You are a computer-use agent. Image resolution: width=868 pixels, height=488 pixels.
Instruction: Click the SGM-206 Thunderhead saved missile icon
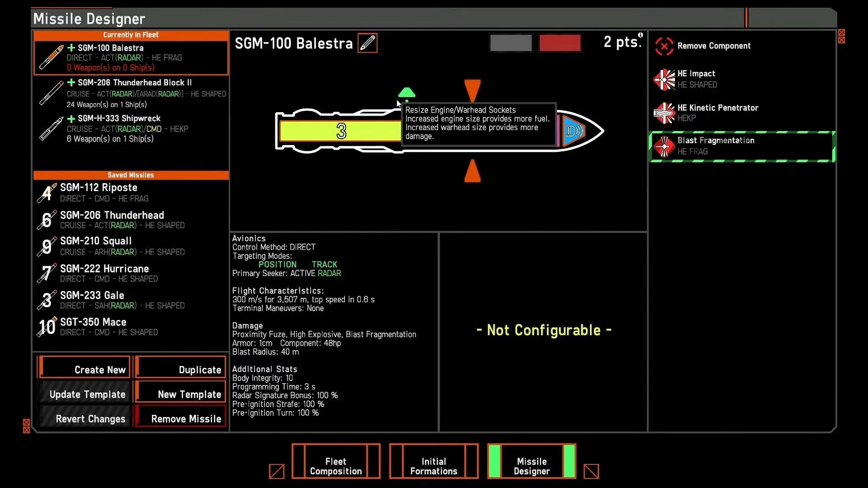point(47,220)
